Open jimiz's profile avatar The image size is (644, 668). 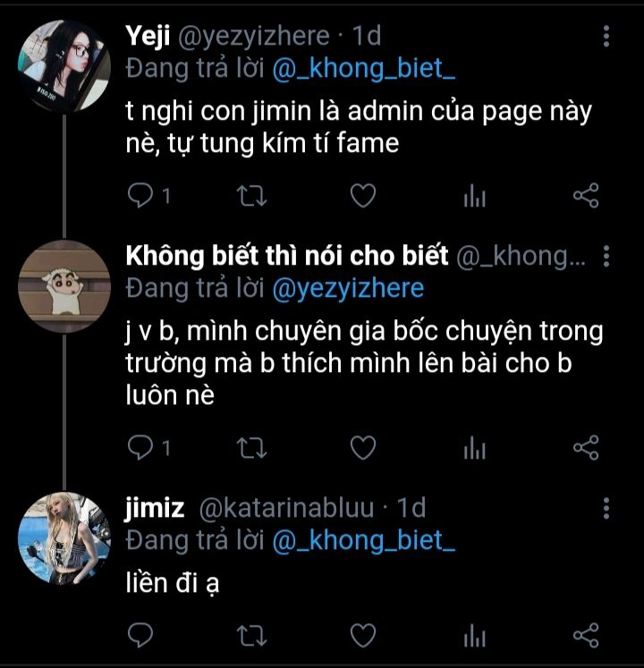pyautogui.click(x=64, y=537)
